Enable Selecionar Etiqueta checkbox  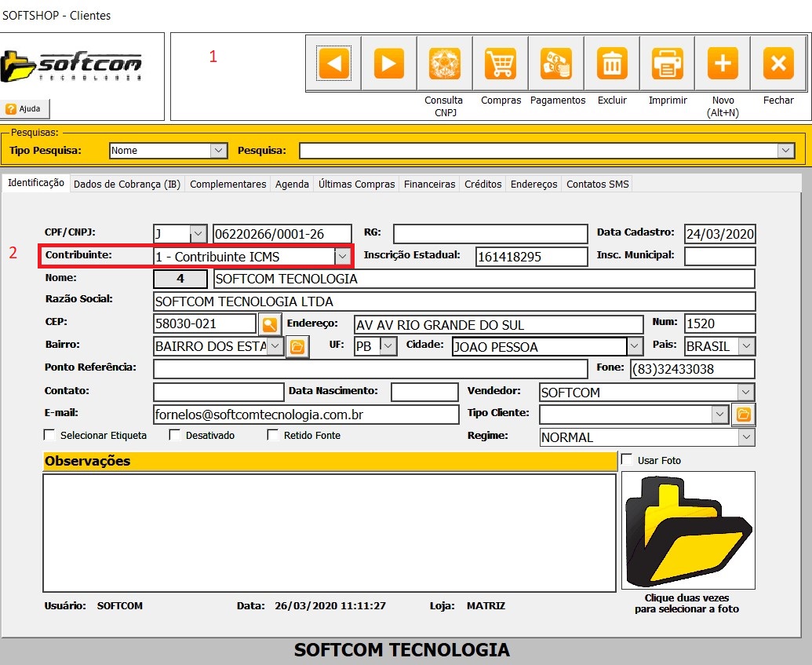50,435
